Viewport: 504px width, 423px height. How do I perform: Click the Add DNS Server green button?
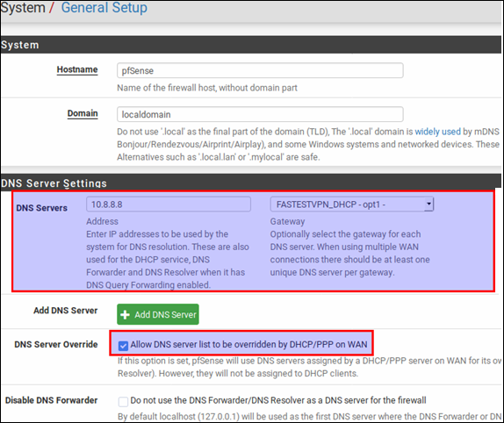[158, 314]
